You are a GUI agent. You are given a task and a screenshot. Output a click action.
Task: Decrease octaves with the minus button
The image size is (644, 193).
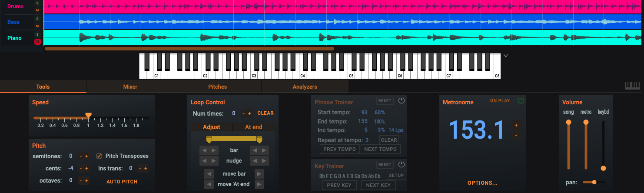point(81,180)
